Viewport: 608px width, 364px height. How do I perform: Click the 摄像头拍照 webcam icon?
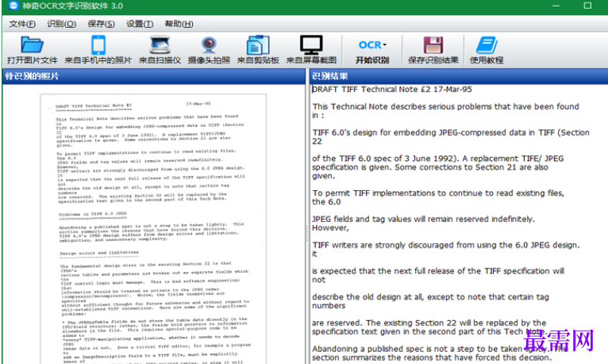point(209,45)
